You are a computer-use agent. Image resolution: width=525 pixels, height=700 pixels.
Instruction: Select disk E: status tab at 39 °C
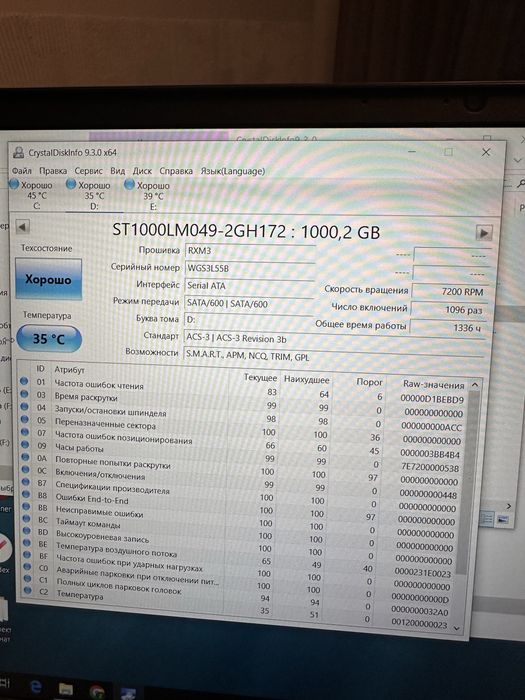[x=150, y=196]
